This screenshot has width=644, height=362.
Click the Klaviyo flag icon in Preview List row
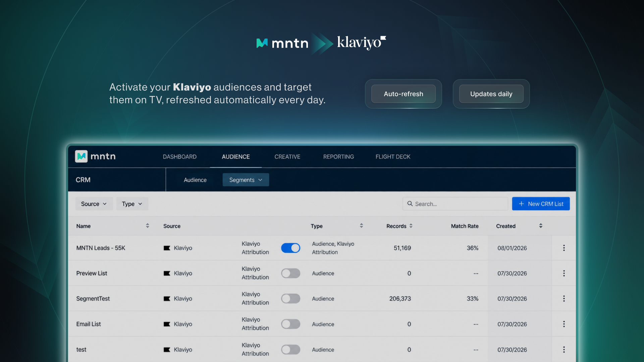pos(167,273)
